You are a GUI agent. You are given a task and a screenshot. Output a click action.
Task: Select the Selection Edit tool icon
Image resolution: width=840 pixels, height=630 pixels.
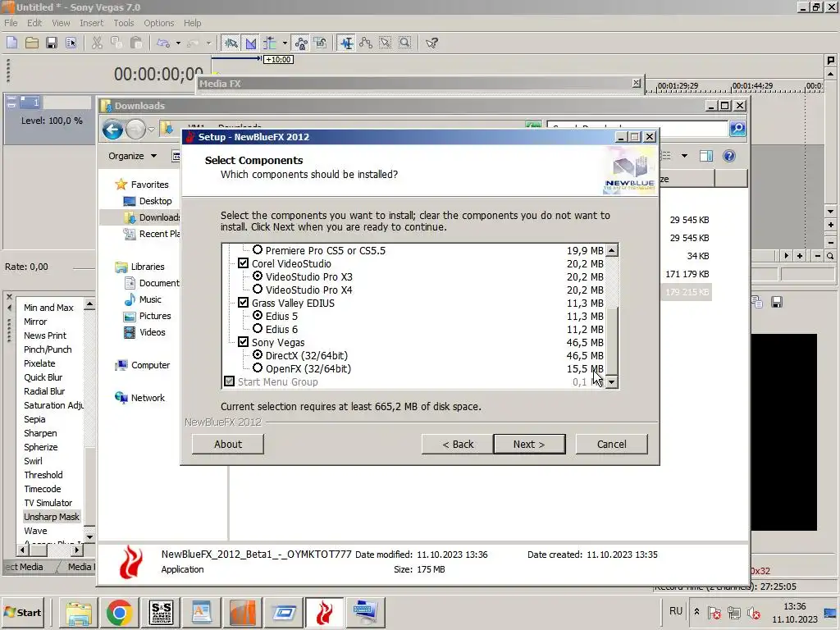386,43
